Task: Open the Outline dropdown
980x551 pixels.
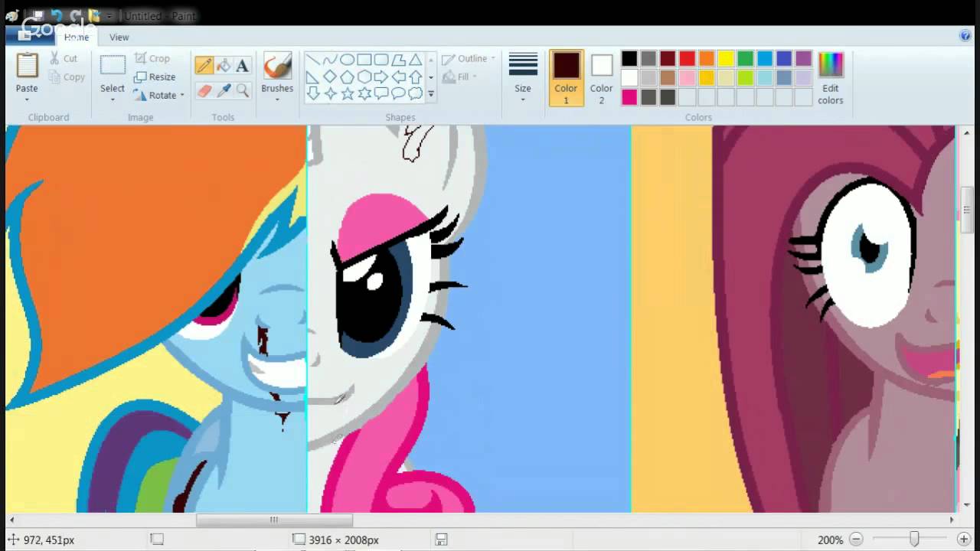Action: [x=469, y=58]
